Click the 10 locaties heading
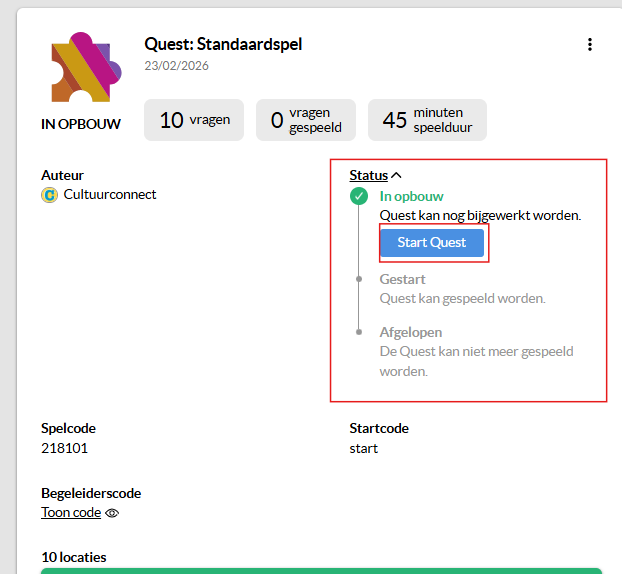Viewport: 622px width, 574px height. pos(74,557)
